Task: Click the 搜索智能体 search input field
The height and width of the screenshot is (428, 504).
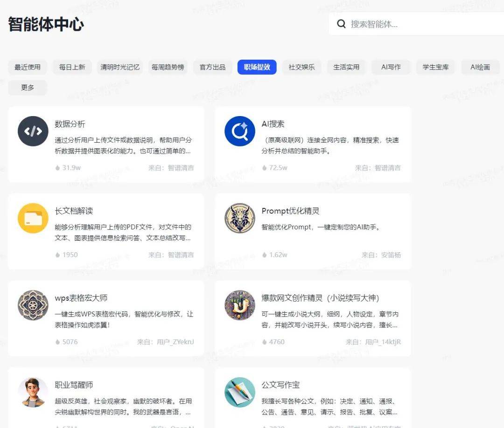Action: [383, 24]
